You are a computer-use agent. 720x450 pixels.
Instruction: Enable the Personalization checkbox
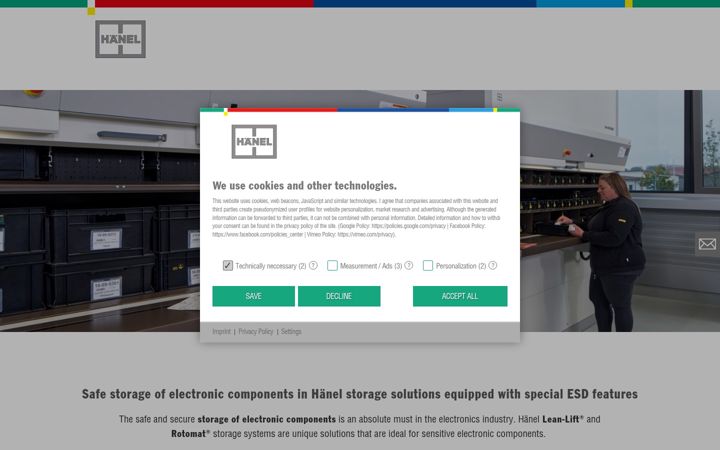click(428, 265)
